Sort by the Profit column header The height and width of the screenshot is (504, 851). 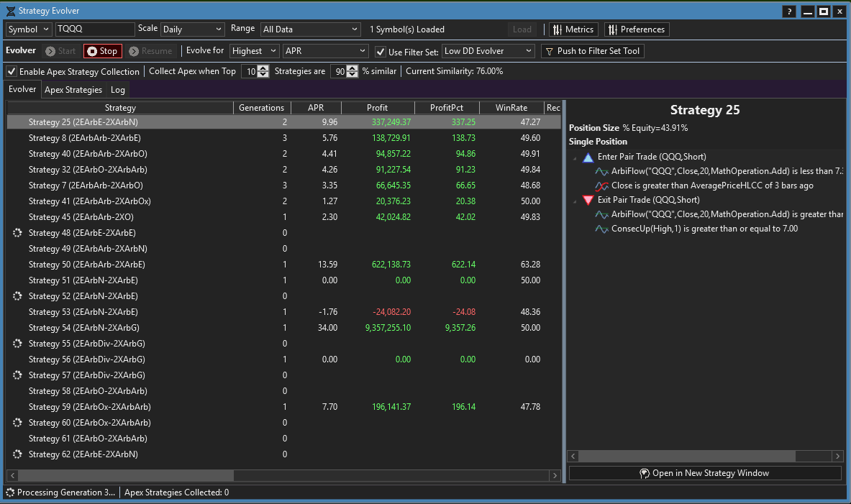[378, 108]
